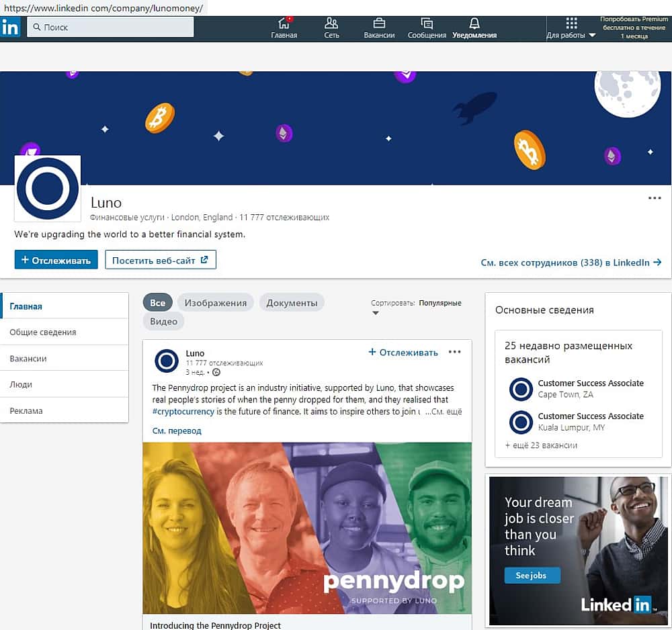Open the pennydrop post image
672x630 pixels.
[307, 528]
